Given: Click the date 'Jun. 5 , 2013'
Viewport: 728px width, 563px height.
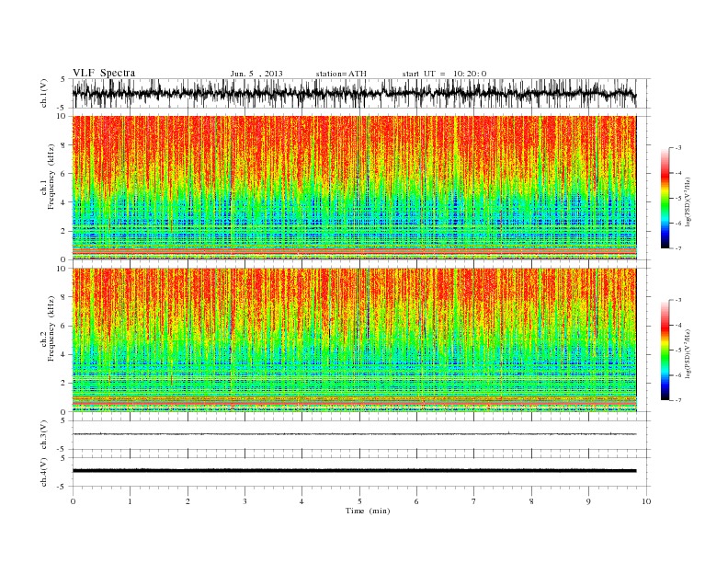Looking at the screenshot, I should click(x=256, y=74).
